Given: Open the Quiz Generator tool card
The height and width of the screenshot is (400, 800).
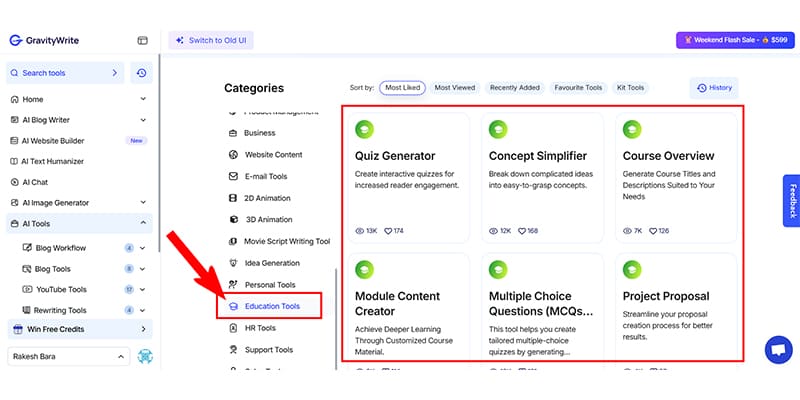Looking at the screenshot, I should 407,178.
